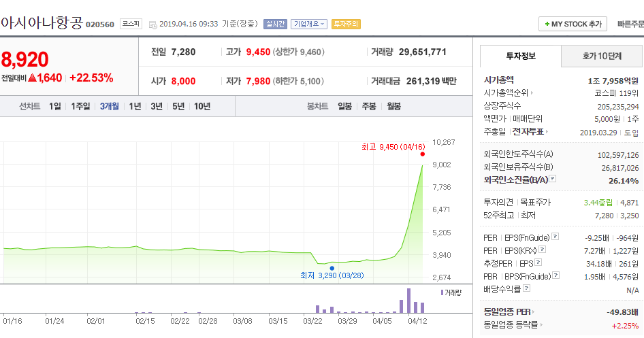Image resolution: width=644 pixels, height=338 pixels.
Task: Expand 시가총액순위 arrow link
Action: 508,93
